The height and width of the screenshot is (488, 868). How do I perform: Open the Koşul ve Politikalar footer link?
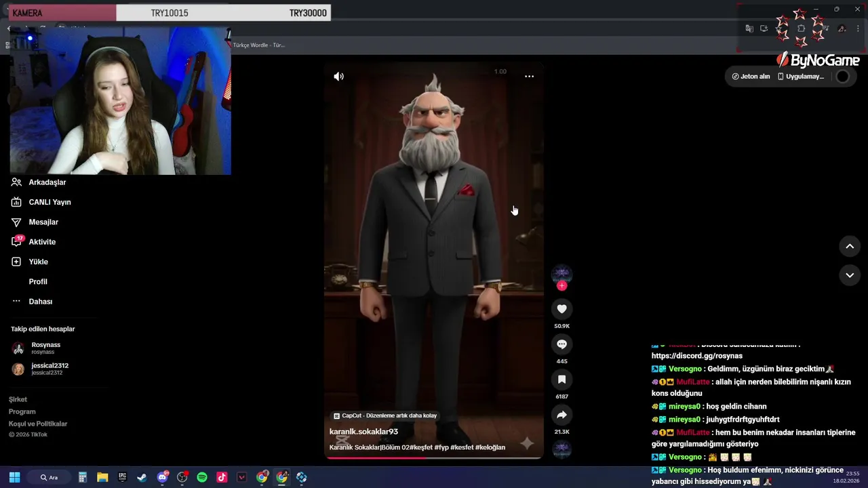click(x=38, y=424)
